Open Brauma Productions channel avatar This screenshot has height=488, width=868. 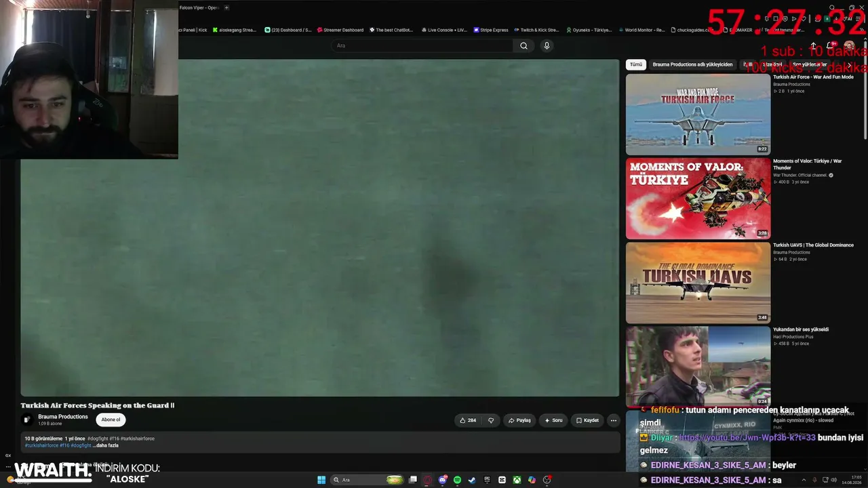tap(28, 420)
